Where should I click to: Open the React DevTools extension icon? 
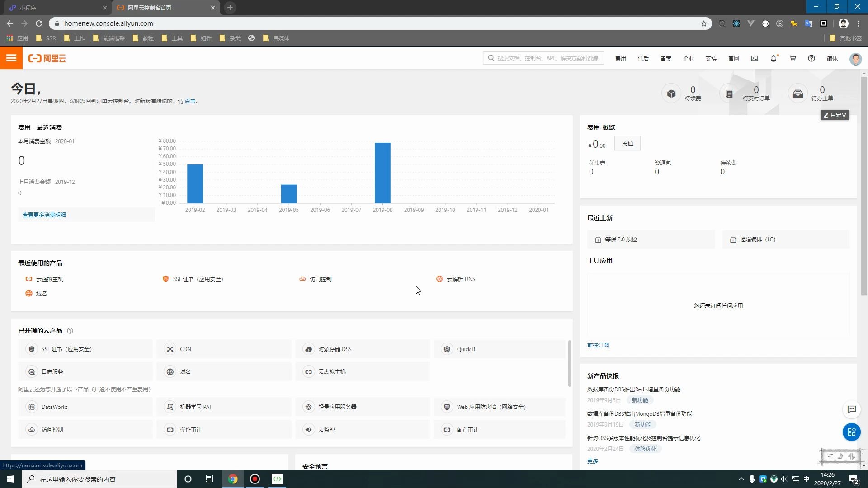(736, 23)
